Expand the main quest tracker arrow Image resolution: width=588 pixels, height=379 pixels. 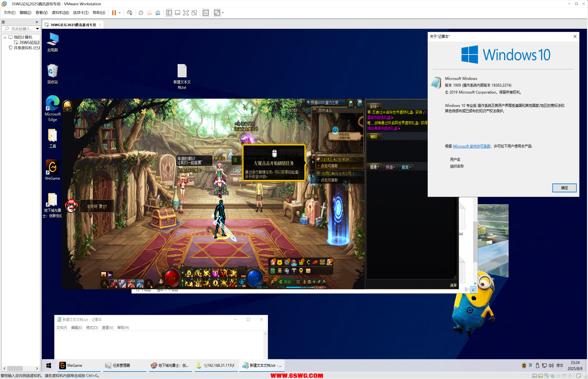pyautogui.click(x=313, y=162)
